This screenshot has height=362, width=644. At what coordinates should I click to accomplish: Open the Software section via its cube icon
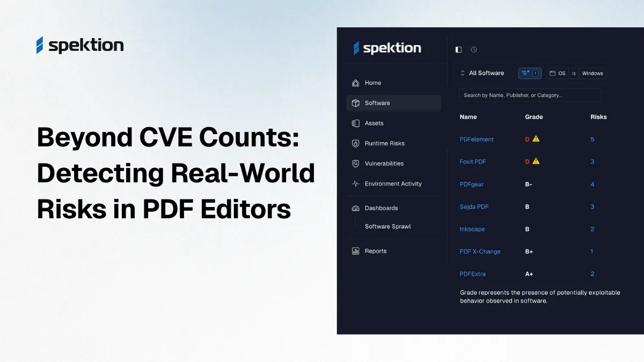coord(356,103)
